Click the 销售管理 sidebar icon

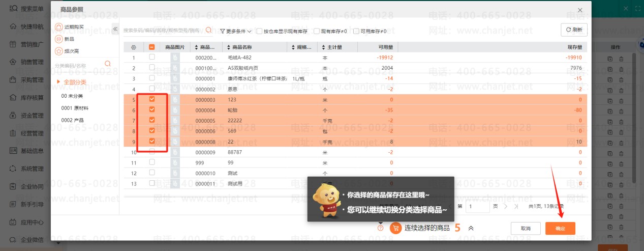[x=14, y=62]
